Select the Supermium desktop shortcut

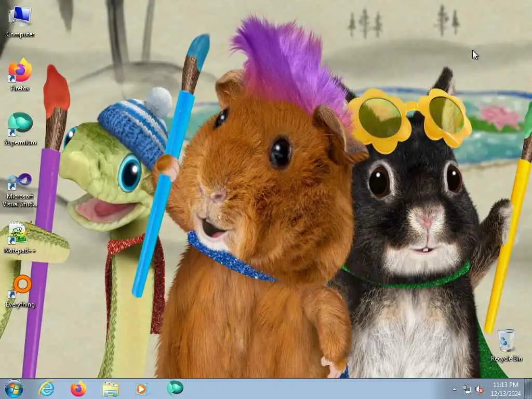pos(20,129)
